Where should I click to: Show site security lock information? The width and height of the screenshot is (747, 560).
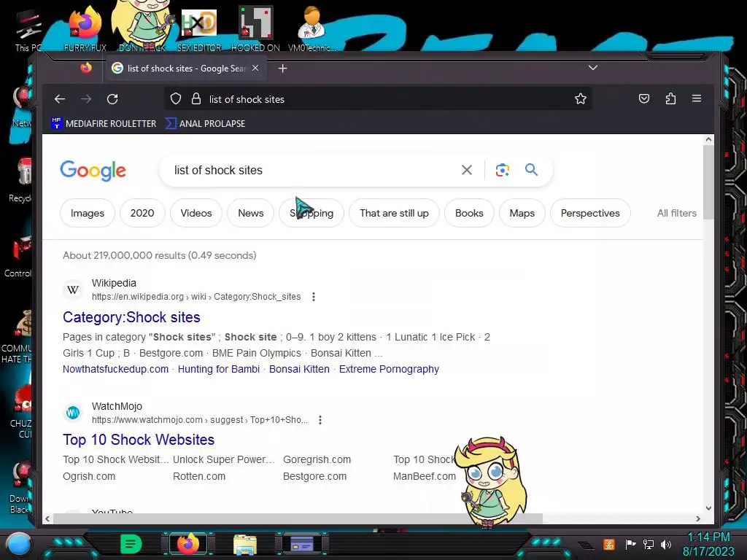(x=196, y=99)
